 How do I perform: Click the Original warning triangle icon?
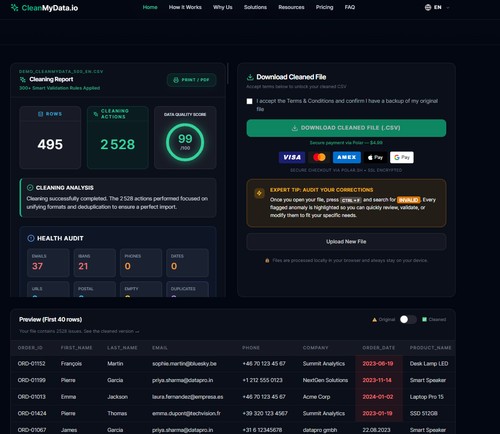pos(375,320)
